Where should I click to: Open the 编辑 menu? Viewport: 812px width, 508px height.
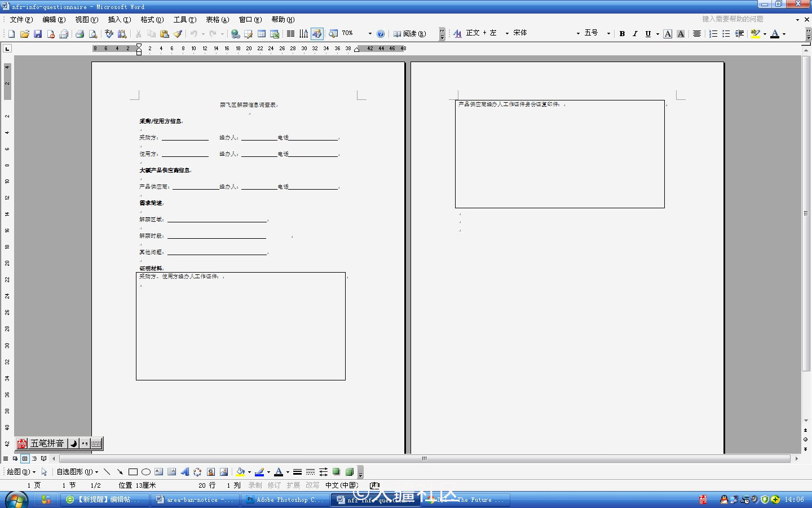[x=54, y=20]
